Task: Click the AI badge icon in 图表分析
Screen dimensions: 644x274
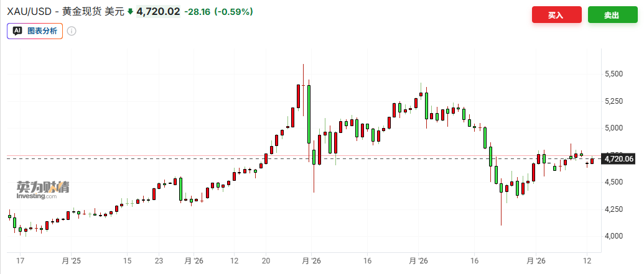Action: (17, 30)
